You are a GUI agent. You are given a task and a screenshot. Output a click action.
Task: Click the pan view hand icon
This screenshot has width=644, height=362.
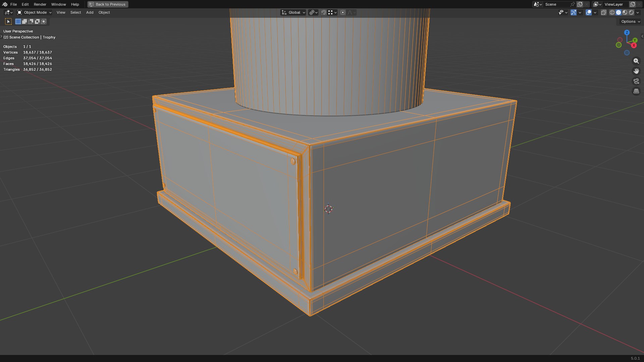click(x=636, y=71)
